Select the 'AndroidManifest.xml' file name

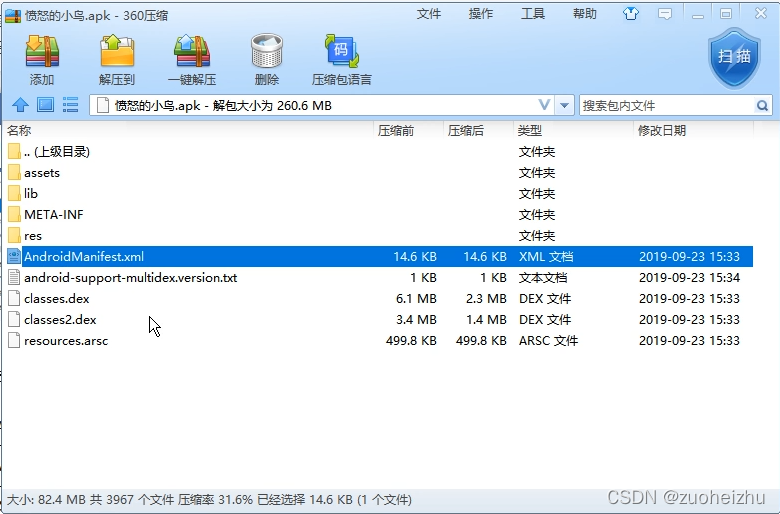tap(84, 256)
